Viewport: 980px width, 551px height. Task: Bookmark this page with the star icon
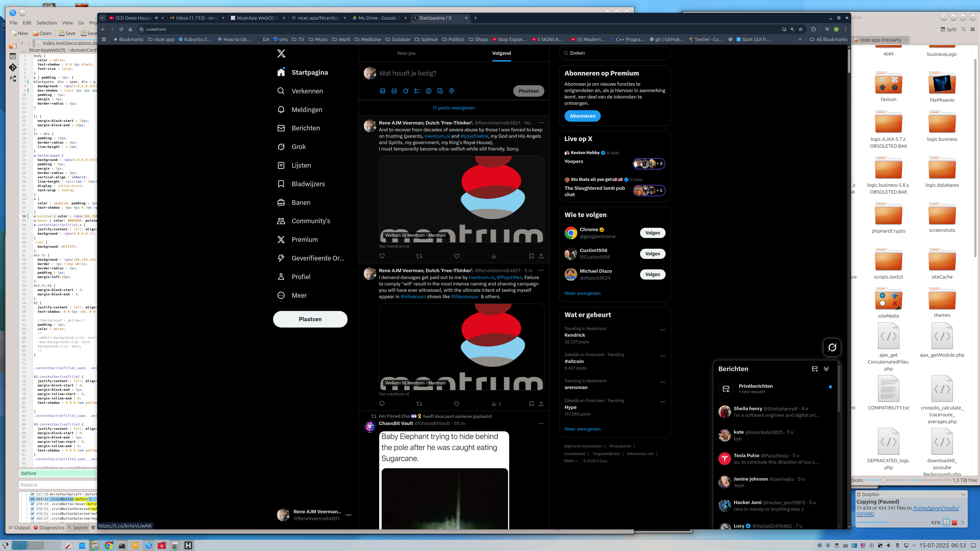pos(801,29)
